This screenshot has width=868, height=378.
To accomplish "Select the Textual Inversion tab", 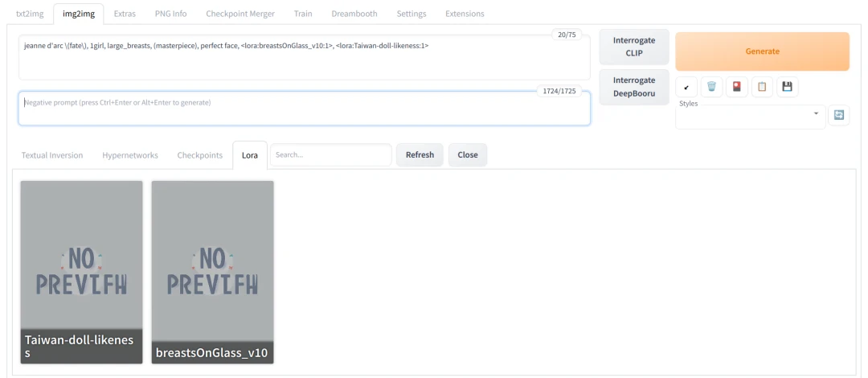I will [52, 155].
